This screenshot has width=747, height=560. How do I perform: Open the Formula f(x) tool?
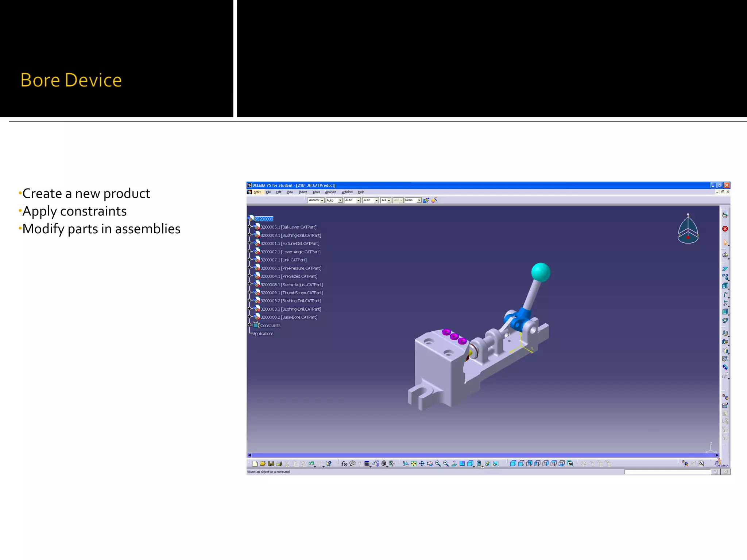(344, 464)
